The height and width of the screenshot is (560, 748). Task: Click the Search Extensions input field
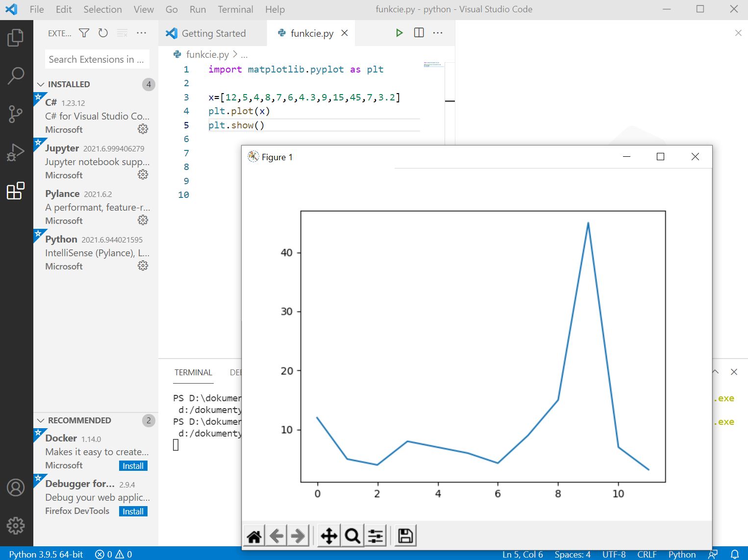[x=97, y=59]
